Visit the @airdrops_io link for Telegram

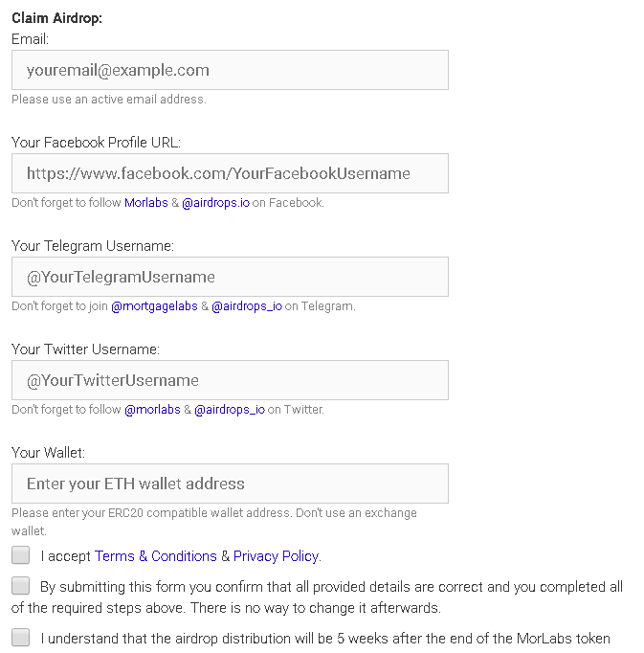247,306
